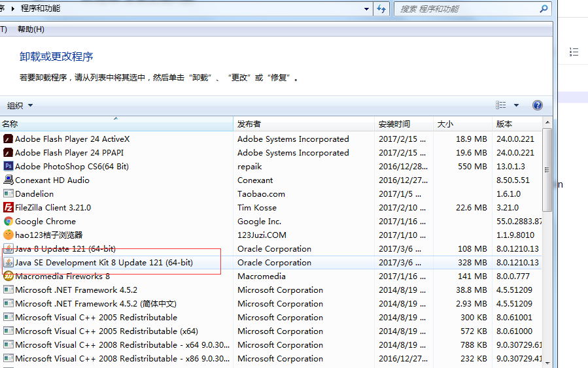Click version 8.0.0.777 cell

[x=513, y=276]
